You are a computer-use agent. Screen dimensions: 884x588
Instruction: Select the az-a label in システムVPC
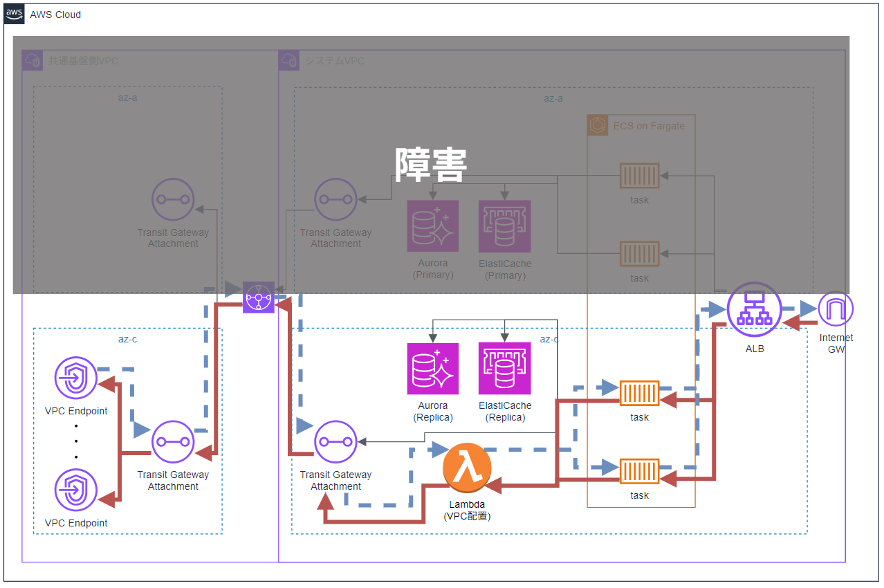[x=553, y=98]
